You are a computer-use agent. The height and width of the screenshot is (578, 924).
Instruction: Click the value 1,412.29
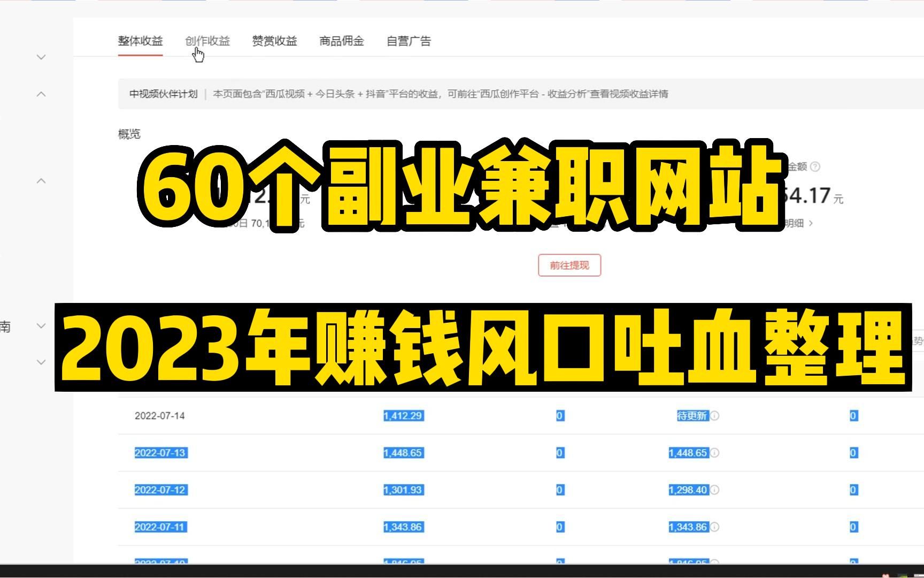click(404, 416)
